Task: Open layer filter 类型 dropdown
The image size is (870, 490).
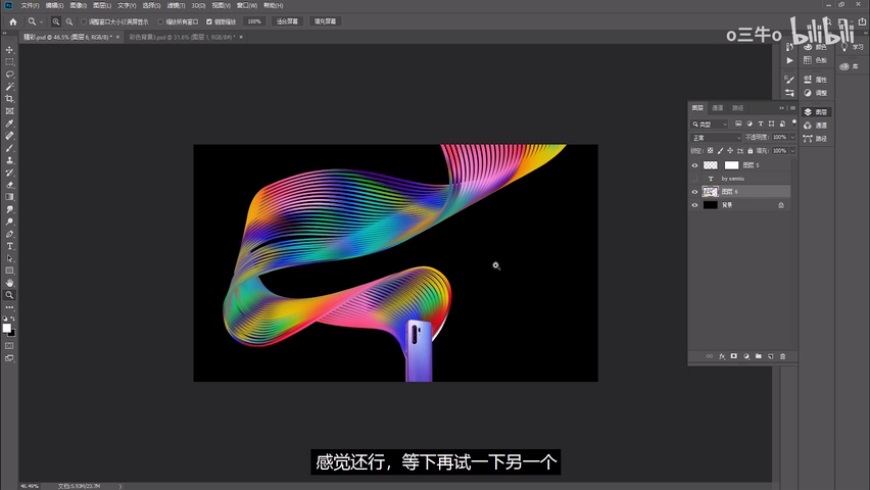Action: click(710, 124)
